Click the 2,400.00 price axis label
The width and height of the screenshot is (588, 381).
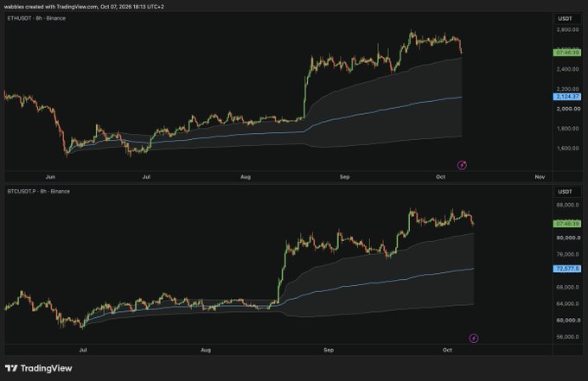[567, 69]
